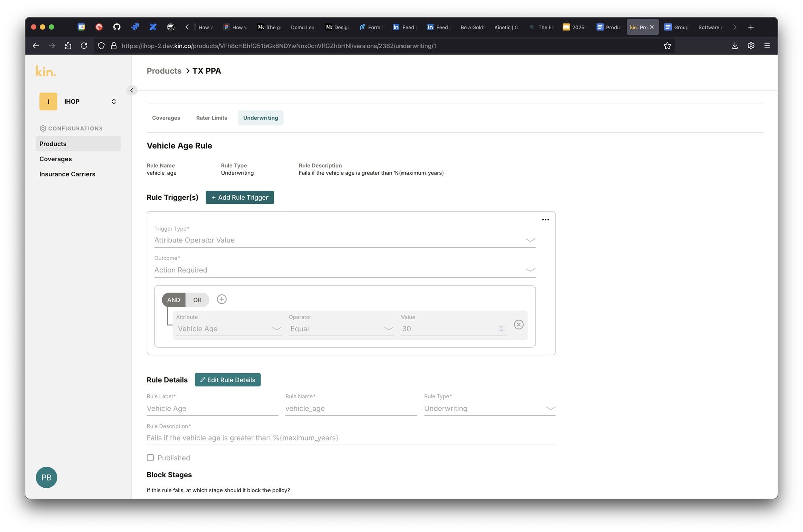Bookmark this page with the star icon
Screen dimensions: 803x532
667,46
